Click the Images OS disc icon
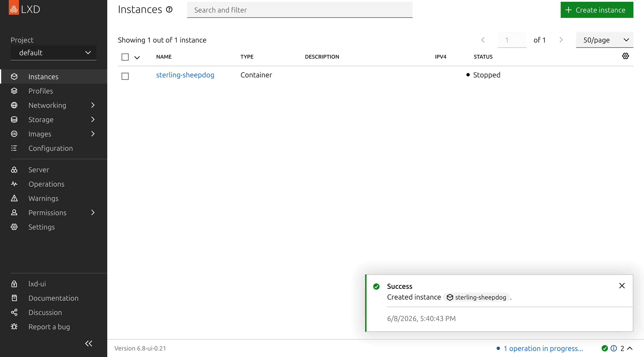This screenshot has height=357, width=644. [14, 134]
